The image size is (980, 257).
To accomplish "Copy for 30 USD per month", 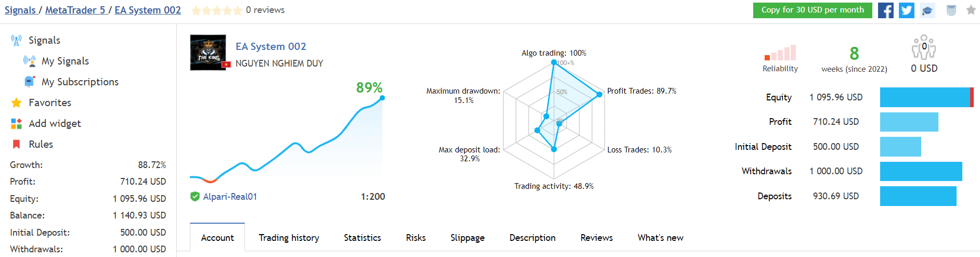I will (x=813, y=10).
